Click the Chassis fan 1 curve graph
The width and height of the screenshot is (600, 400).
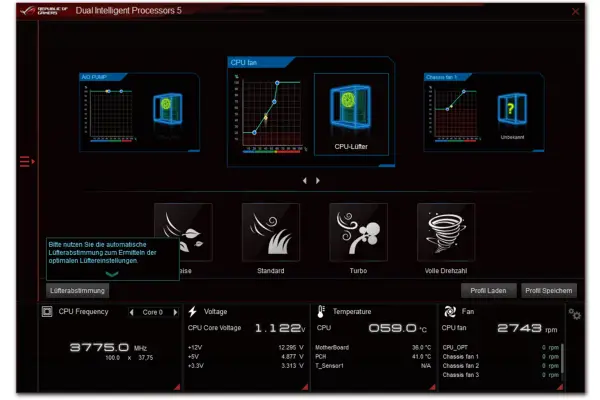tap(455, 113)
